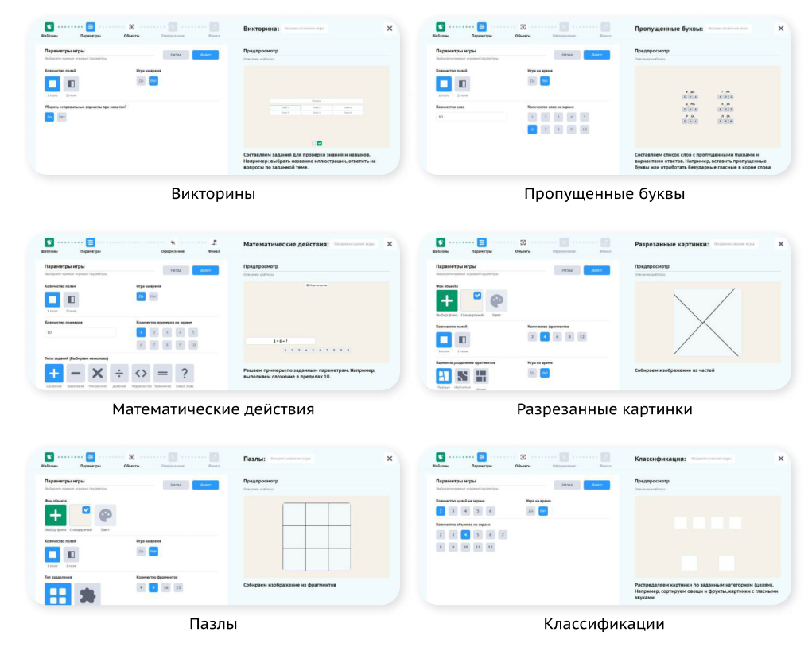Select 10 words on screen in Пропущенные буквы

[x=585, y=130]
